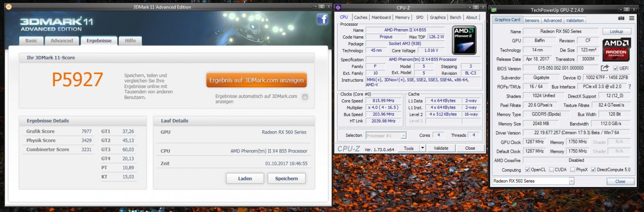Toggle the DirectCompute 5.0 checkbox
This screenshot has width=644, height=212.
click(593, 170)
